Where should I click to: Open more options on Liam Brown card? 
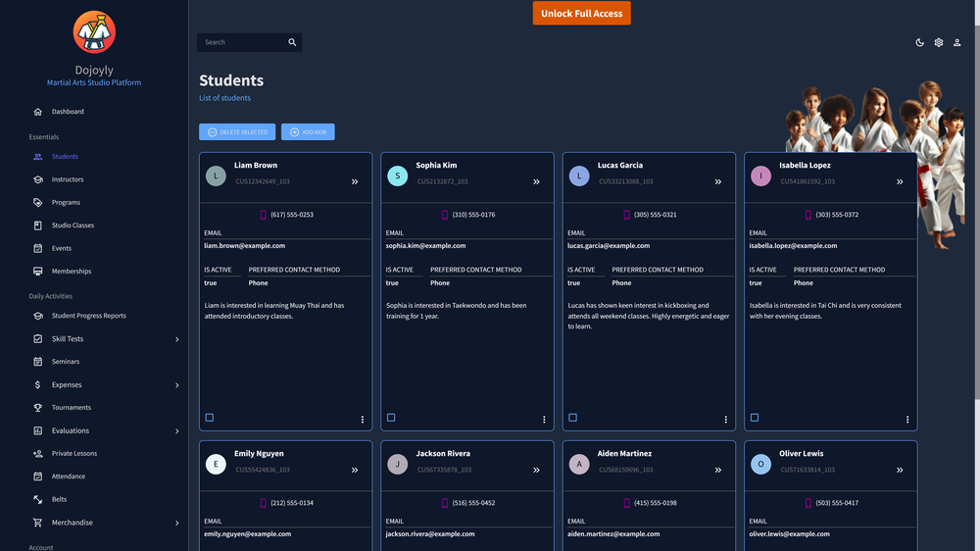[x=363, y=420]
